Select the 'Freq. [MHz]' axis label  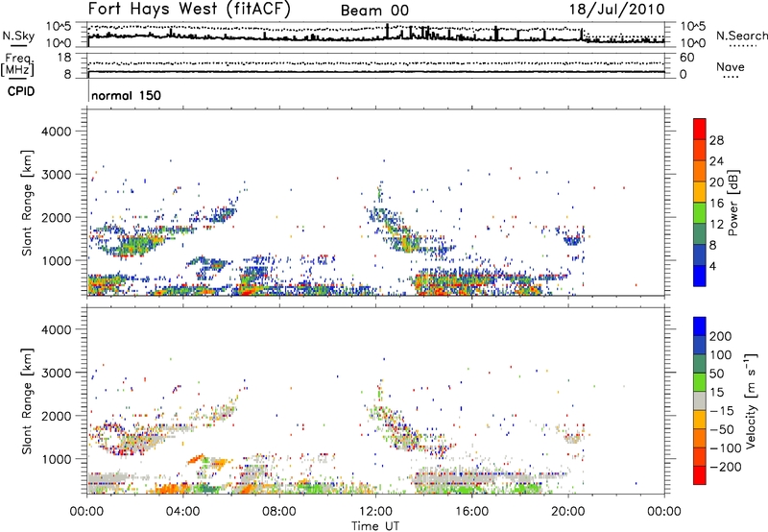[x=17, y=64]
